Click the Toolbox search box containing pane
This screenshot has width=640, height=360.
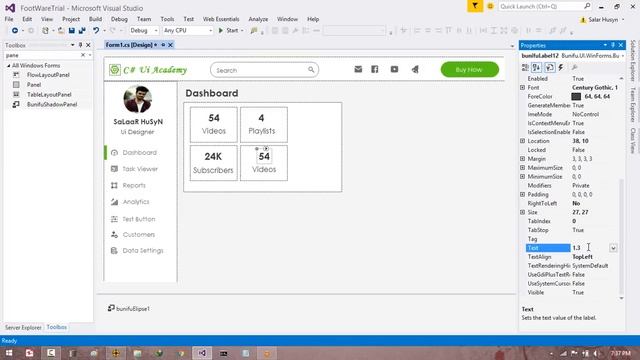click(x=43, y=55)
